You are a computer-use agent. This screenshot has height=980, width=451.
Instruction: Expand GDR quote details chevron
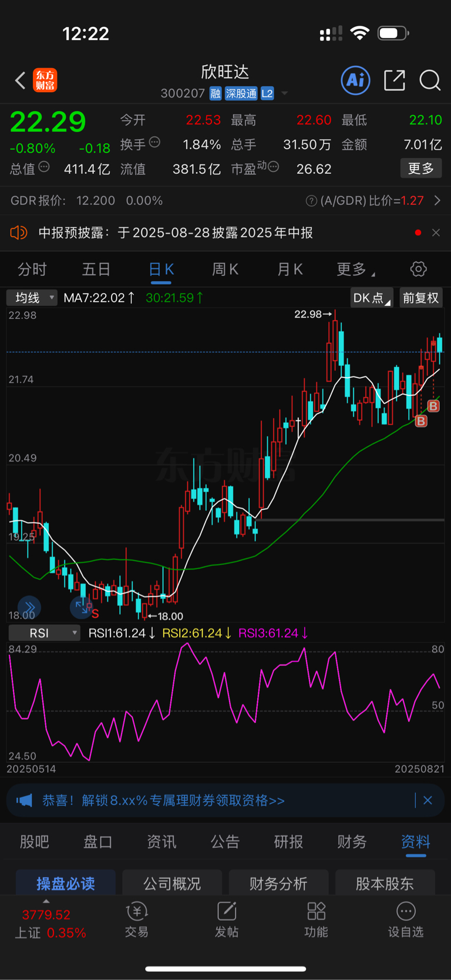[437, 201]
